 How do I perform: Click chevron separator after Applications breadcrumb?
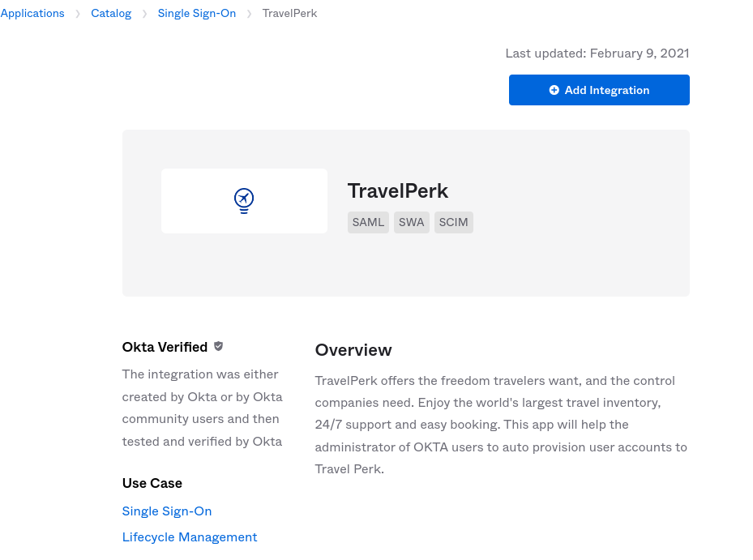pyautogui.click(x=78, y=14)
